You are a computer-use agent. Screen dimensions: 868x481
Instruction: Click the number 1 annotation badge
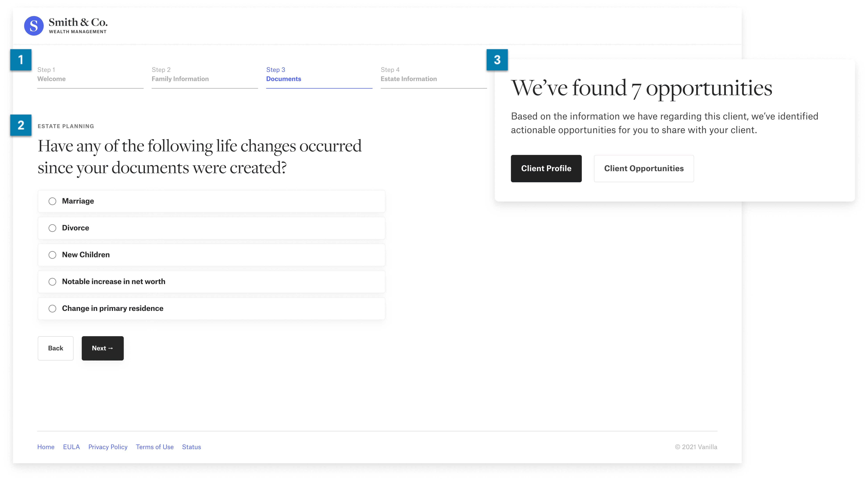pos(21,60)
